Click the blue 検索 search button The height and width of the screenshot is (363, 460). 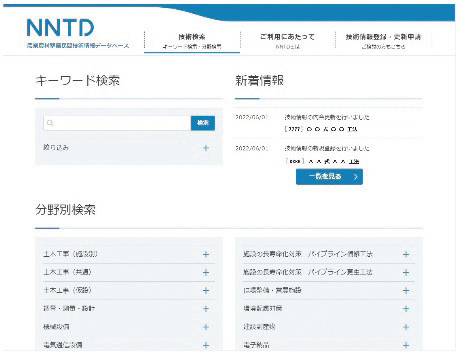[x=203, y=123]
